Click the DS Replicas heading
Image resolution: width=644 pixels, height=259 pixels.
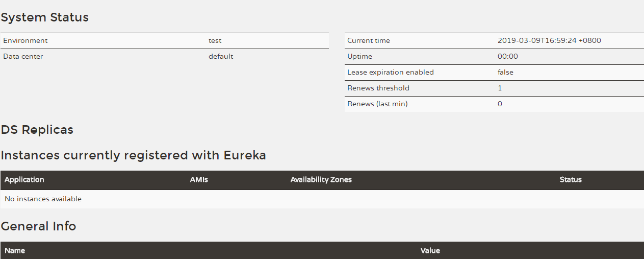37,130
